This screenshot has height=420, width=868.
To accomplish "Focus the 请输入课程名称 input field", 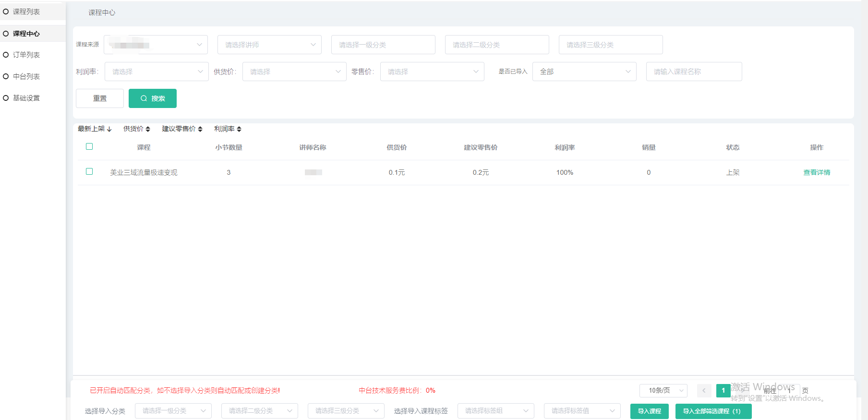I will pos(694,72).
